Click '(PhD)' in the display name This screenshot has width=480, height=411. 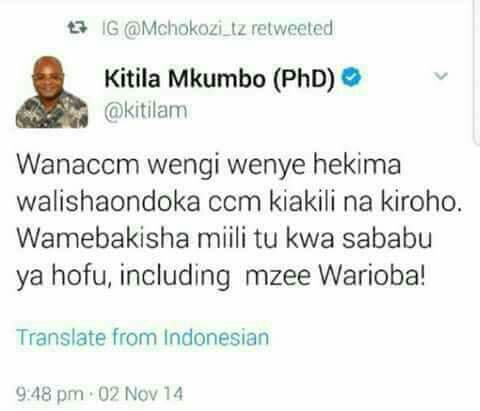coord(304,79)
